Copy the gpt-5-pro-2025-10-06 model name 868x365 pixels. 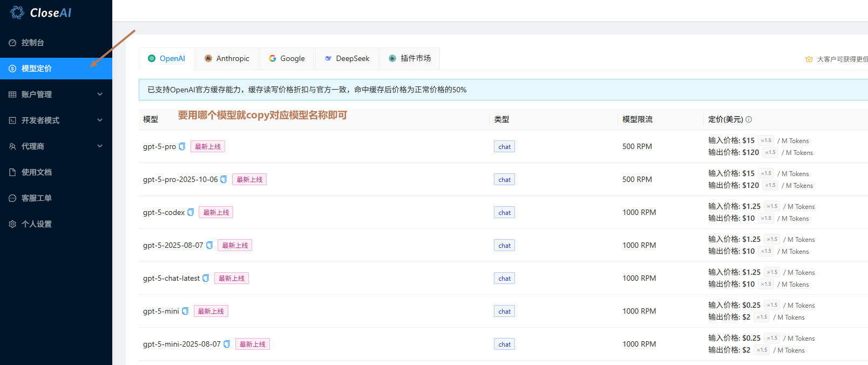223,179
